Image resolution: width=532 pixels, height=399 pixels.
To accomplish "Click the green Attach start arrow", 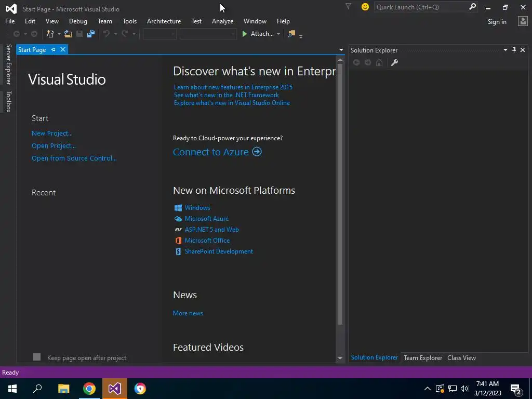I will [244, 34].
